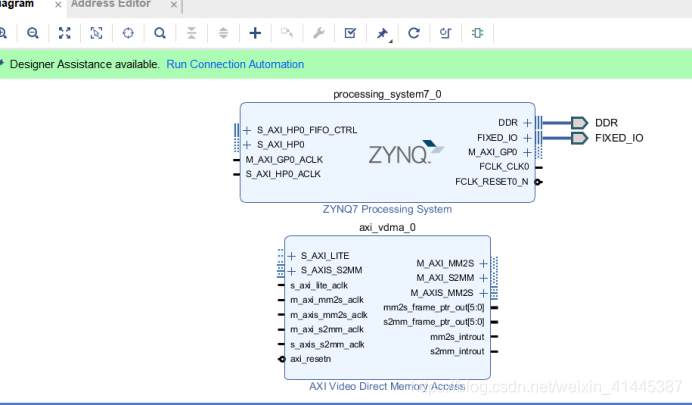Screen dimensions: 692x405
Task: Click the Zoom Out magnifier icon
Action: click(33, 33)
